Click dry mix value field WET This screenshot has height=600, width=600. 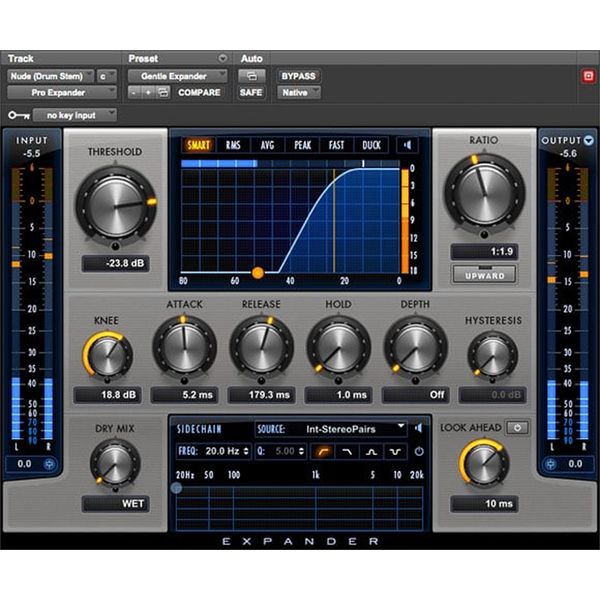pos(116,504)
